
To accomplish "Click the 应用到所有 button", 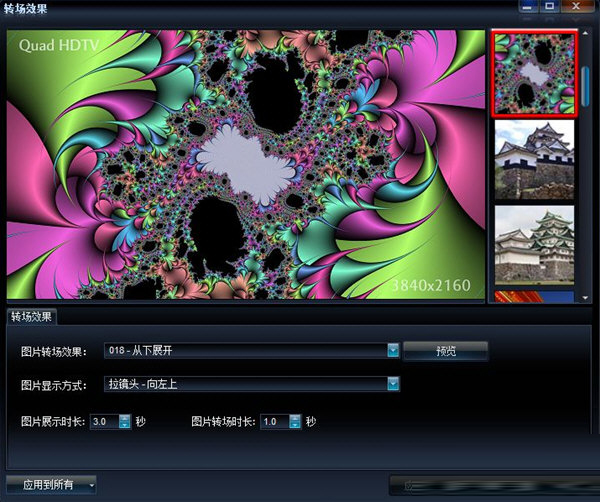I will (x=44, y=485).
